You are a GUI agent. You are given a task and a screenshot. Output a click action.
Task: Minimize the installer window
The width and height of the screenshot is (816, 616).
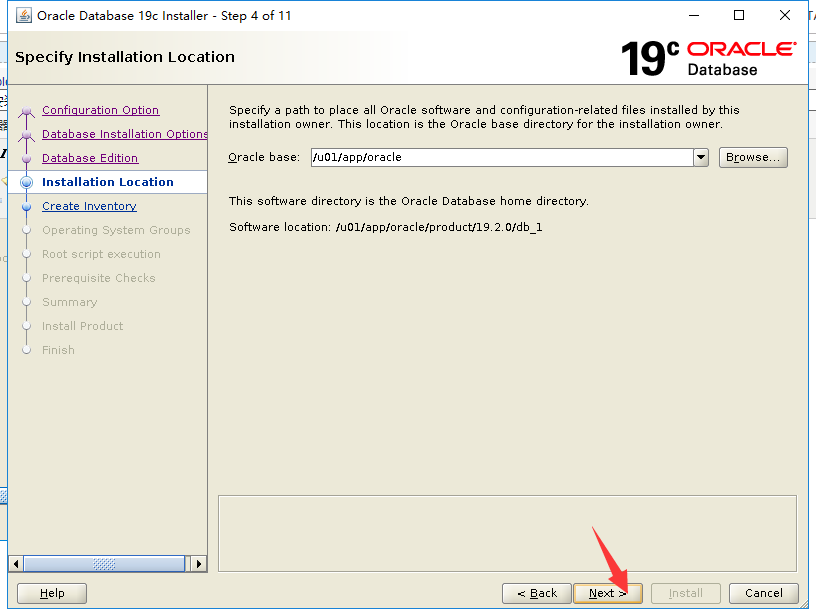tap(694, 15)
